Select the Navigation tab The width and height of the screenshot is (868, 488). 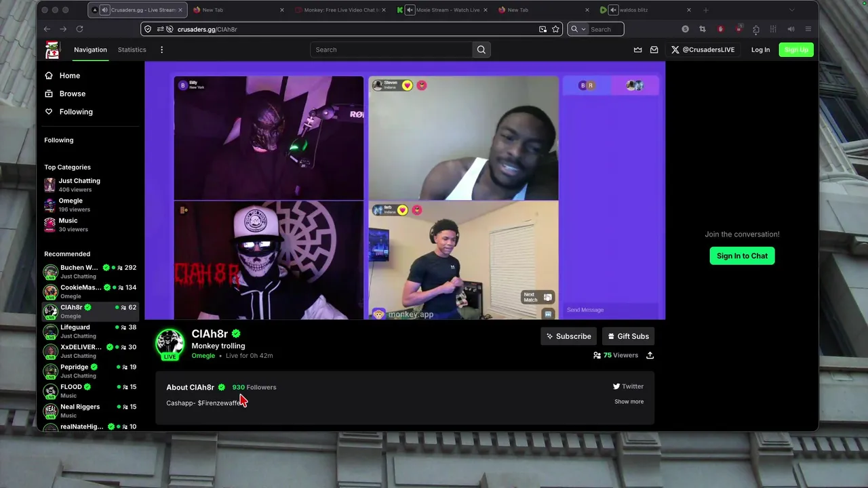(90, 49)
